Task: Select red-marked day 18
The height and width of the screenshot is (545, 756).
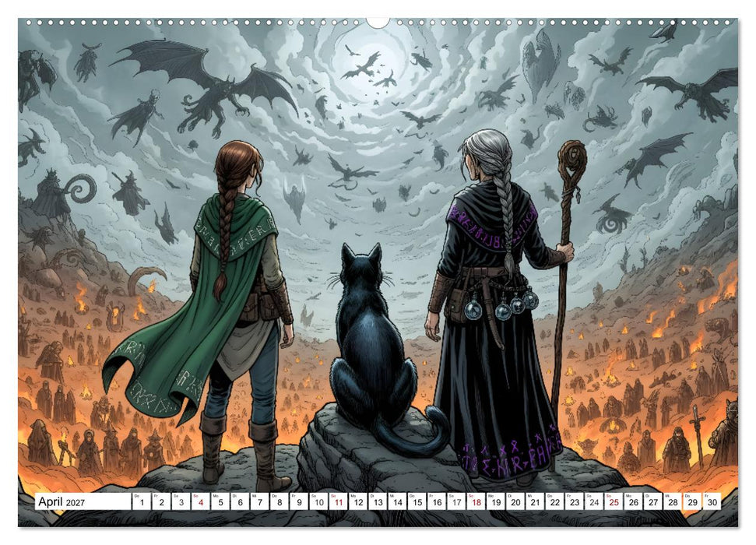Action: coord(476,501)
